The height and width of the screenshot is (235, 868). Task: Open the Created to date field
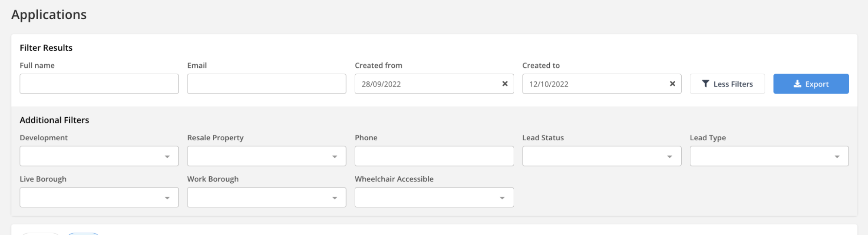click(x=593, y=84)
